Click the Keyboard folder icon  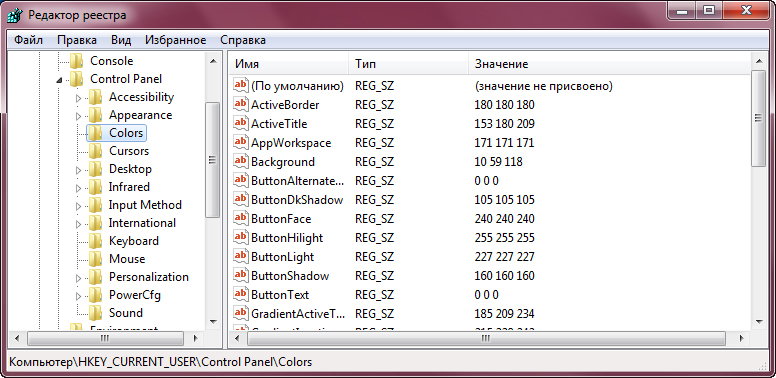[96, 241]
